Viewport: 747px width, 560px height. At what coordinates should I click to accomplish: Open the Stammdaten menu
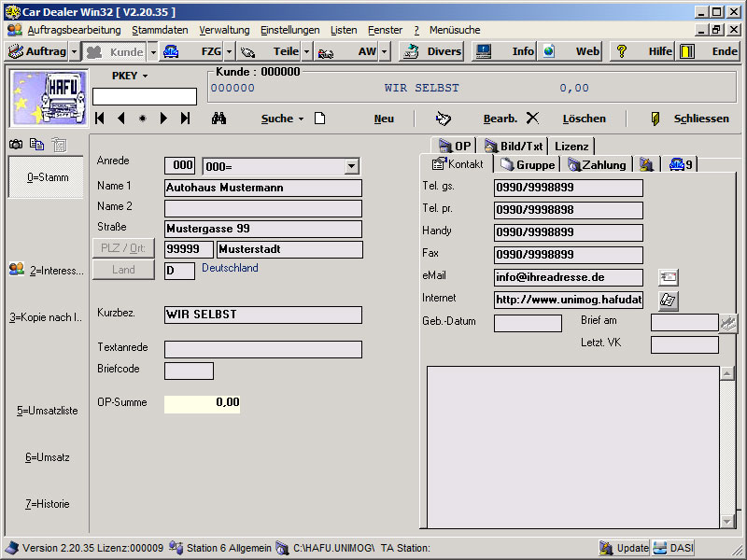point(160,30)
